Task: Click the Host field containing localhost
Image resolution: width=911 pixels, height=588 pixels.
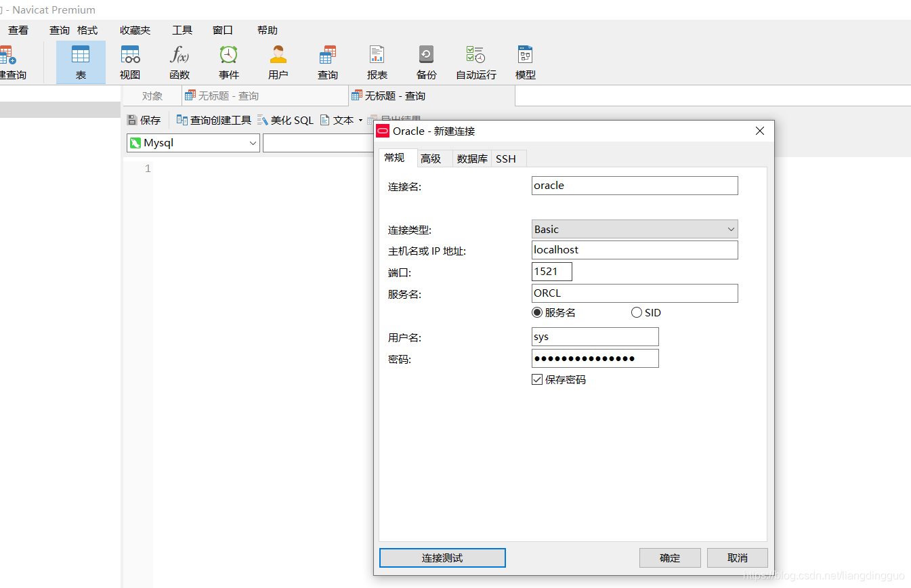Action: [x=635, y=250]
